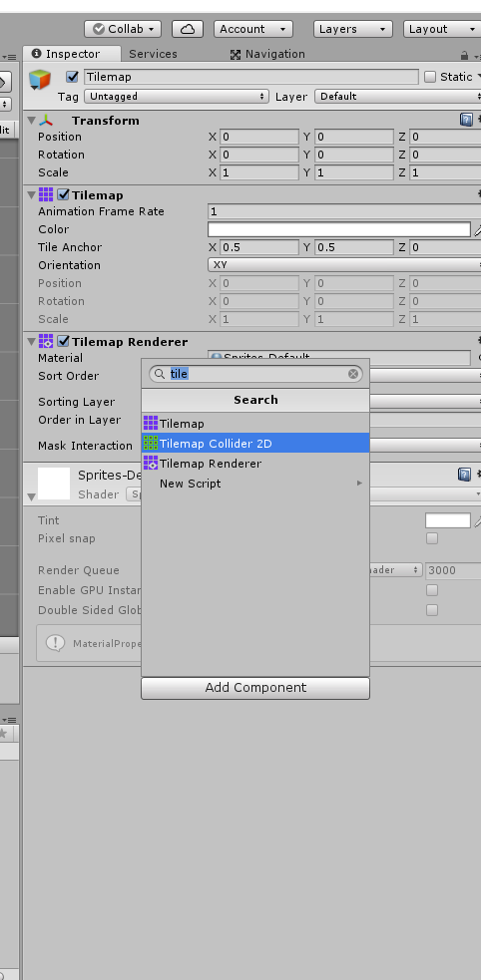Click the GameObject cube icon

pos(39,80)
